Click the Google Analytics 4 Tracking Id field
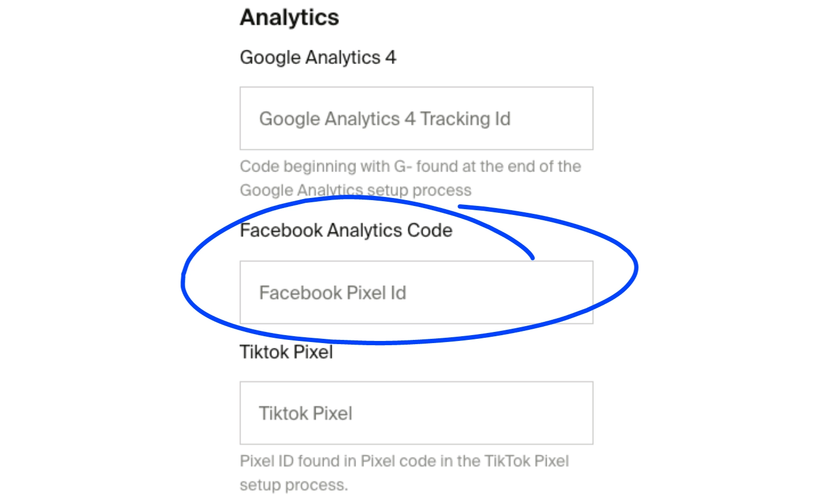This screenshot has width=839, height=504. pyautogui.click(x=416, y=118)
